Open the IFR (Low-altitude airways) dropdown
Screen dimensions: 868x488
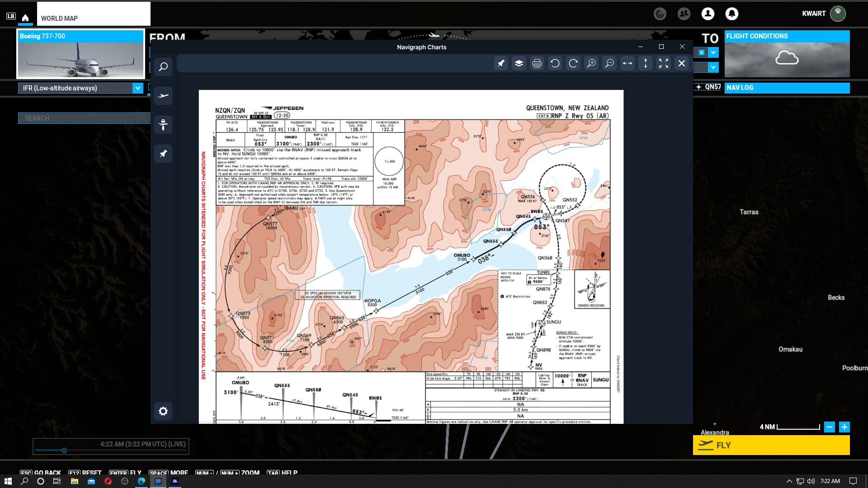[80, 88]
